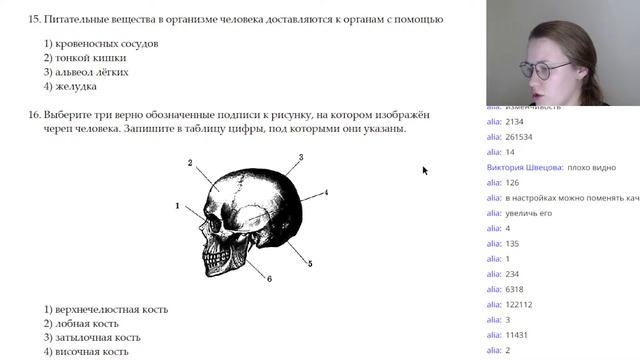
Task: Click the skull illustration
Action: coord(252,222)
